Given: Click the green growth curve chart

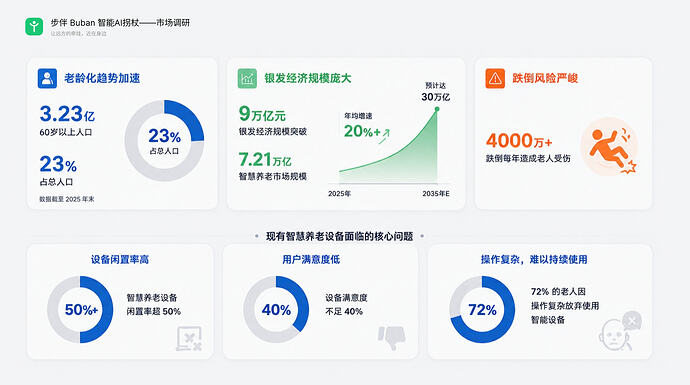Looking at the screenshot, I should pyautogui.click(x=389, y=146).
